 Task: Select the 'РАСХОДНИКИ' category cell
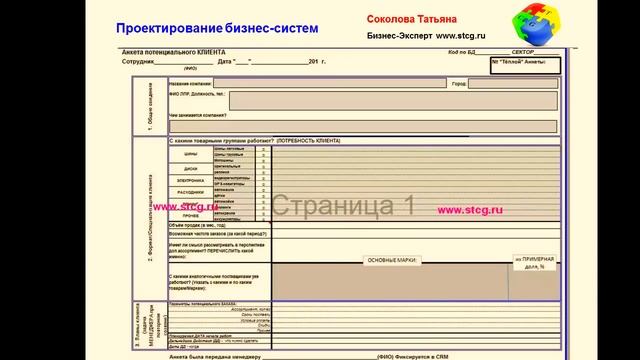pyautogui.click(x=191, y=192)
